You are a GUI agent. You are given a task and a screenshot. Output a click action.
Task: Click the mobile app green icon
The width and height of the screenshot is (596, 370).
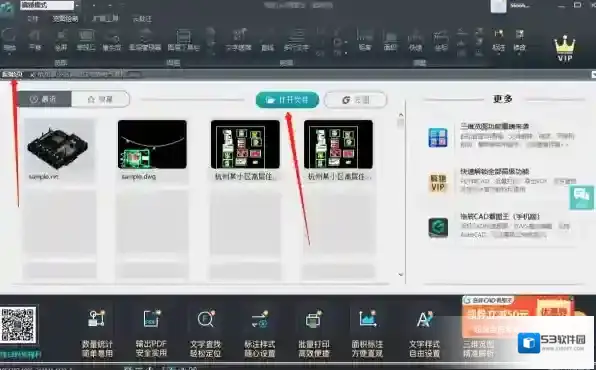coord(438,228)
